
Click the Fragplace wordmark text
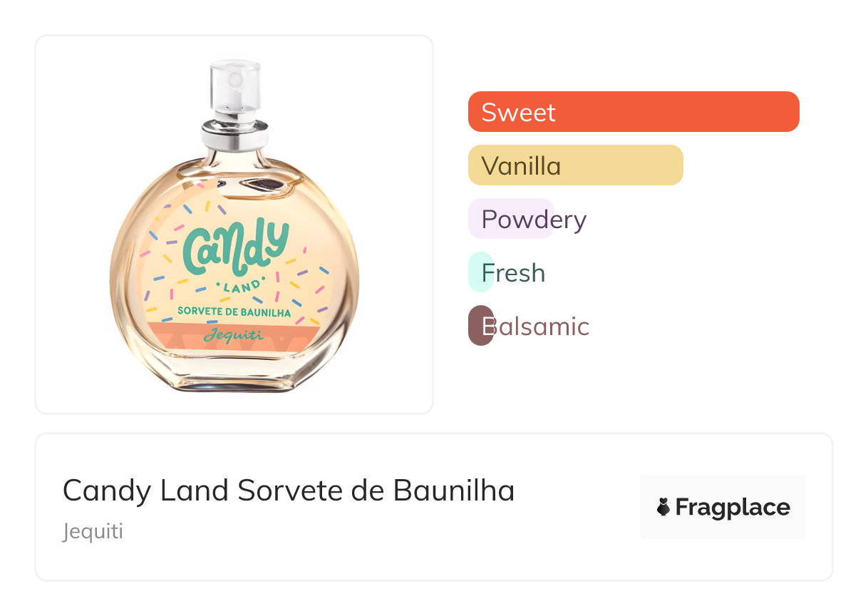click(733, 508)
